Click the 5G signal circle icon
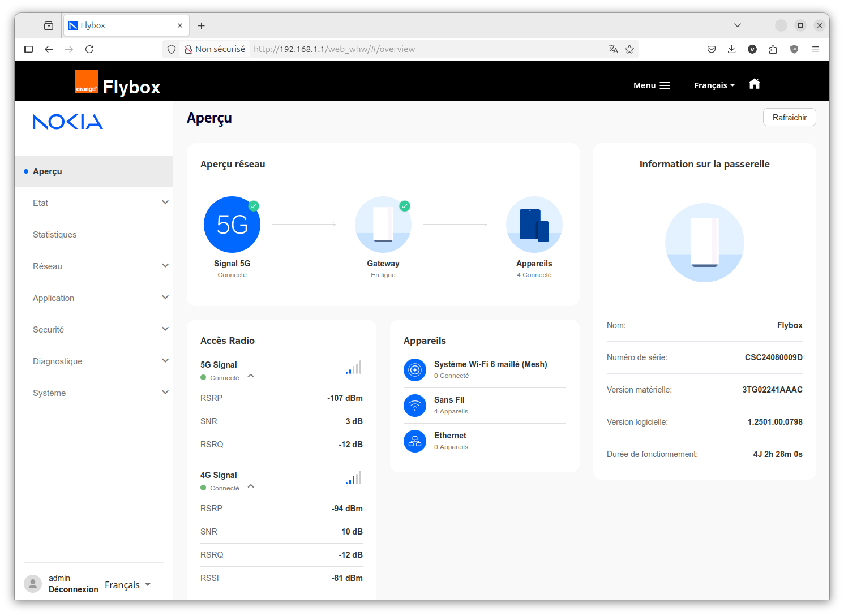This screenshot has height=616, width=844. pos(232,225)
